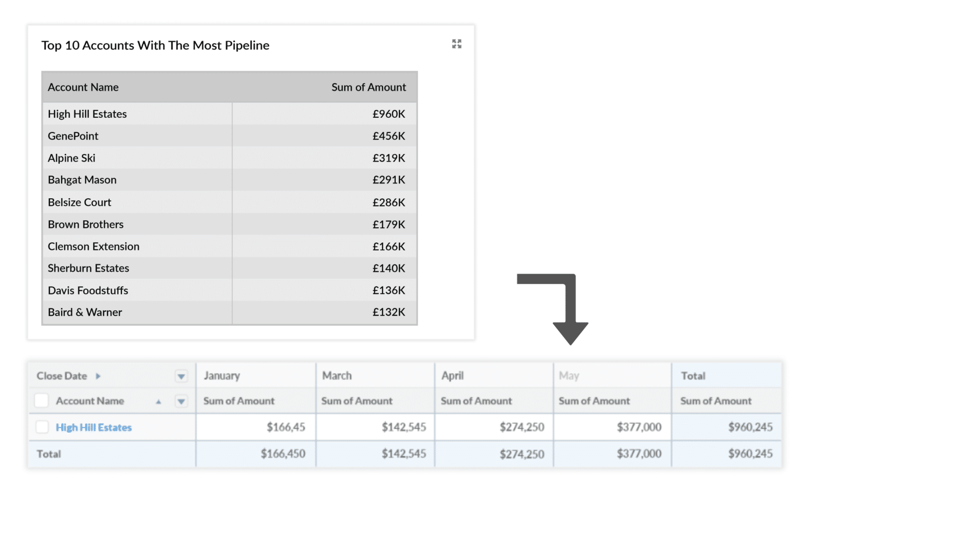Screen dimensions: 979x560
Task: Select the May column header
Action: click(569, 376)
